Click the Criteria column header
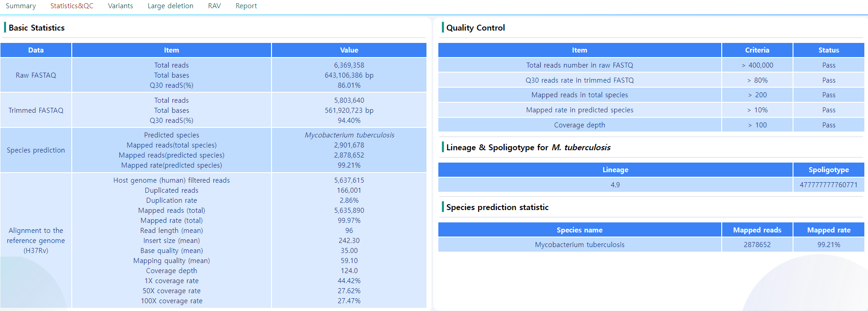Viewport: 868px width, 311px height. [757, 50]
